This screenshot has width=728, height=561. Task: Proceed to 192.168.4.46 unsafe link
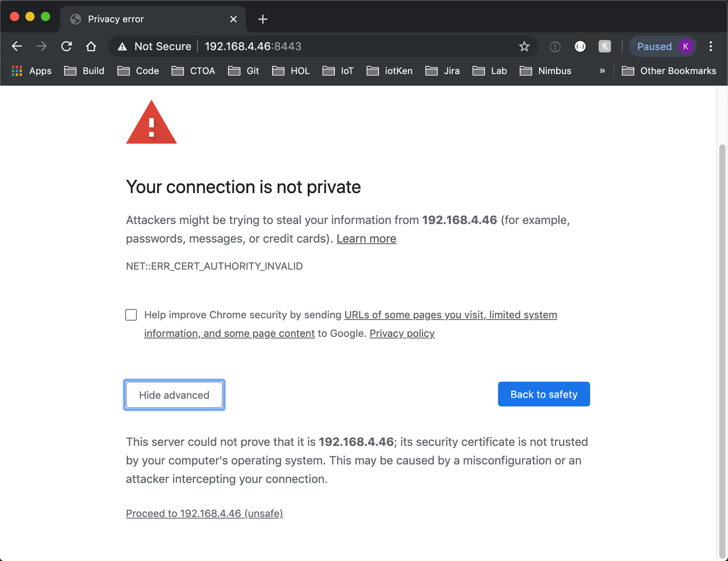point(204,513)
